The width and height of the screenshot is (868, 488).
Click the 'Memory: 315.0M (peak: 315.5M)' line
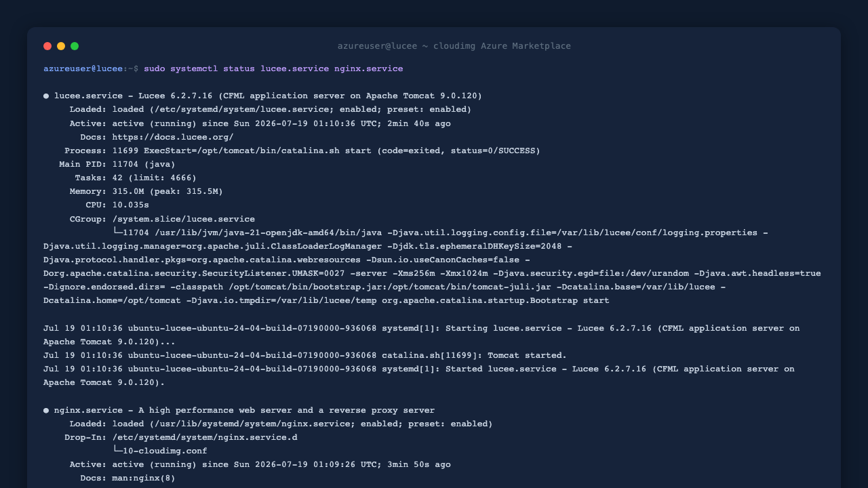tap(146, 191)
